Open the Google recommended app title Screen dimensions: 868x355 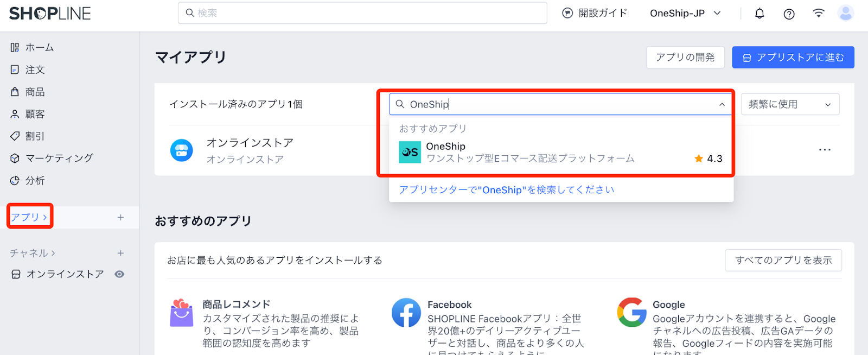(x=669, y=305)
